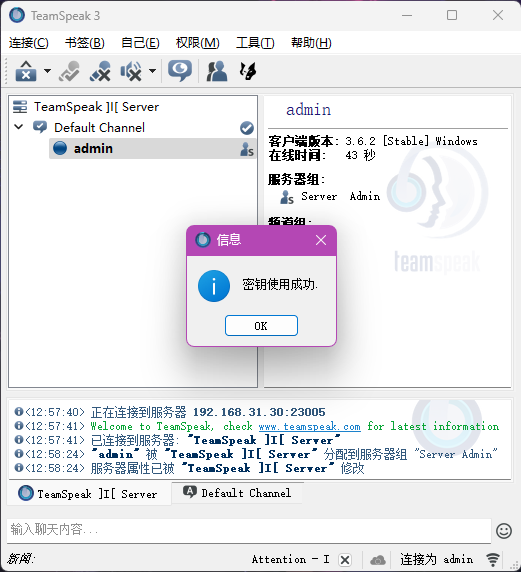
Task: Click the whisper list speech-bubble icon
Action: pos(180,71)
